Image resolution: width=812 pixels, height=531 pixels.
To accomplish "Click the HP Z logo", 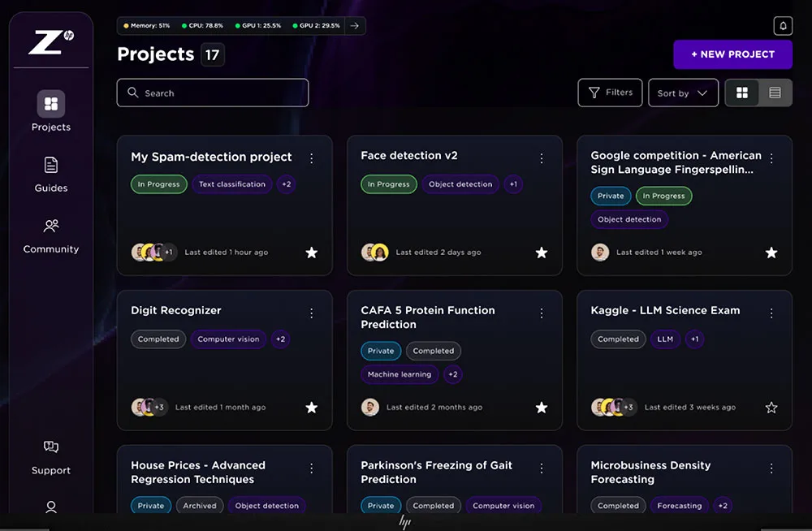I will [50, 41].
